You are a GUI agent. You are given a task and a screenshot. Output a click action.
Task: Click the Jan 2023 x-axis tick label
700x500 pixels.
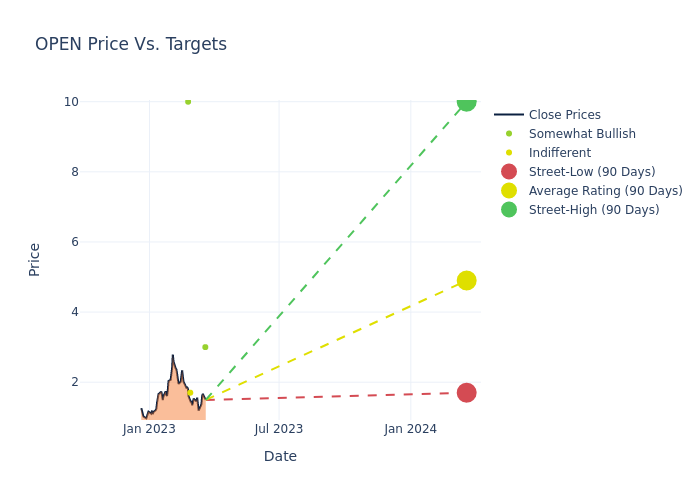pos(149,429)
